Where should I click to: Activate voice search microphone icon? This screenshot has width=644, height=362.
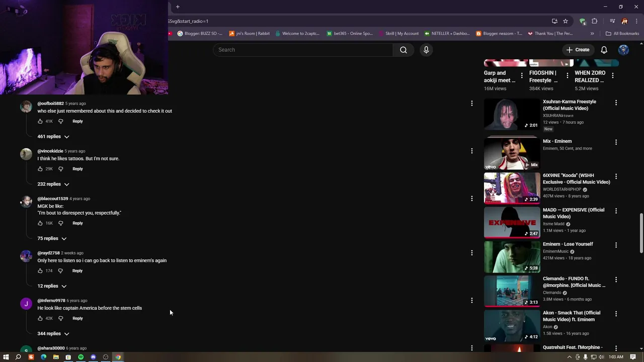point(426,50)
